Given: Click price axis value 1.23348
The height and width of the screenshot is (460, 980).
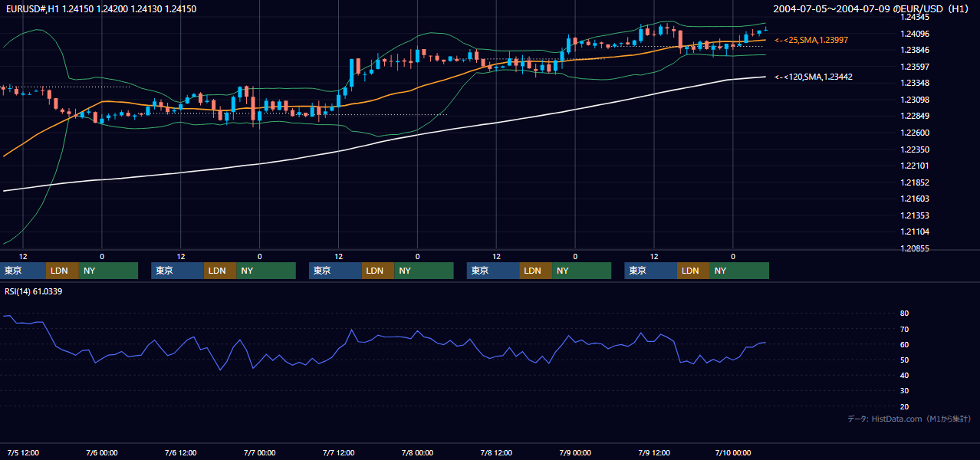Looking at the screenshot, I should pyautogui.click(x=915, y=83).
